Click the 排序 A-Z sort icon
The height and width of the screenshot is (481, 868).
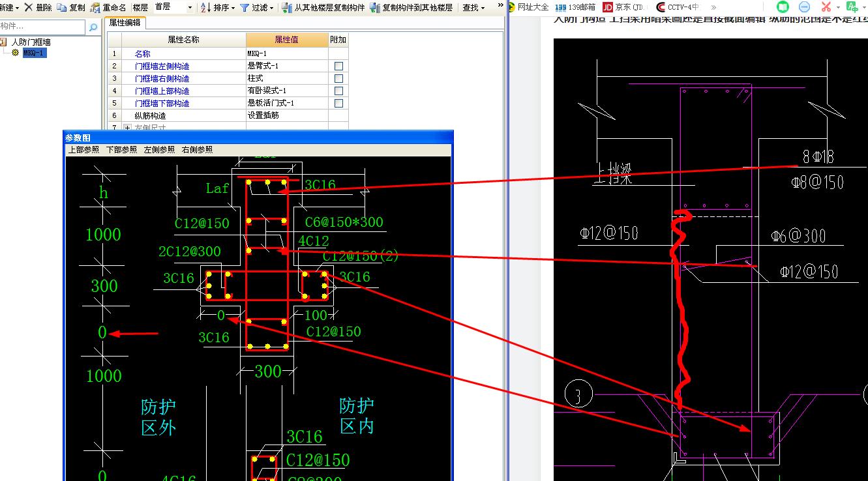205,7
